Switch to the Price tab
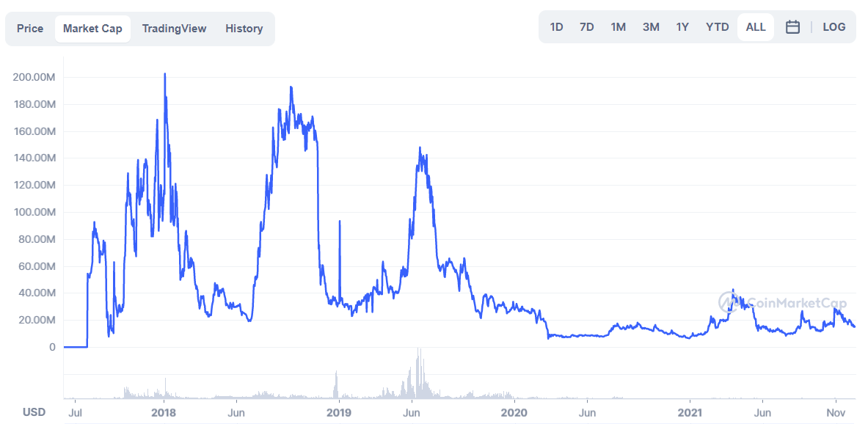Screen dimensions: 868x424 point(30,29)
